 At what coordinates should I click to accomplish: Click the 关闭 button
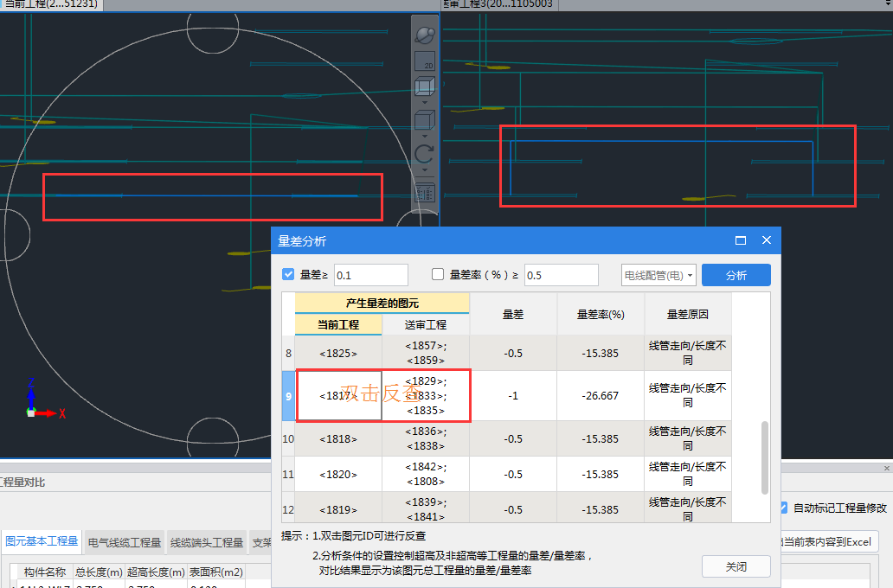(736, 567)
